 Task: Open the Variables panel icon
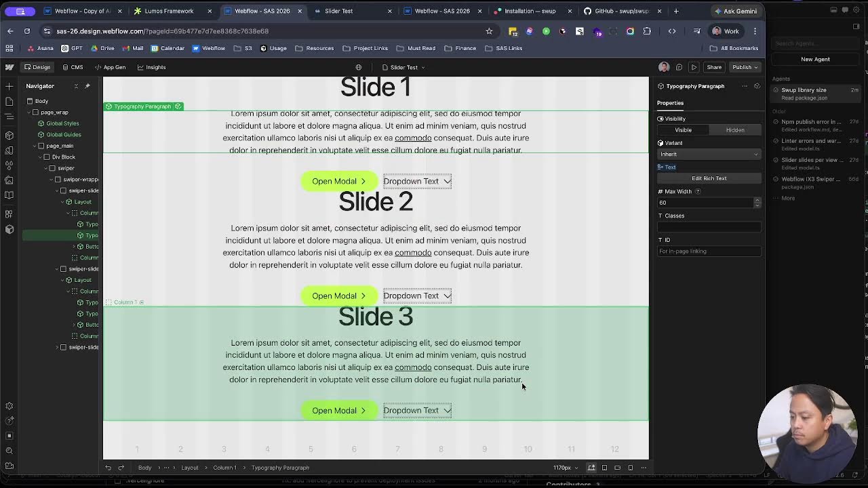[9, 165]
